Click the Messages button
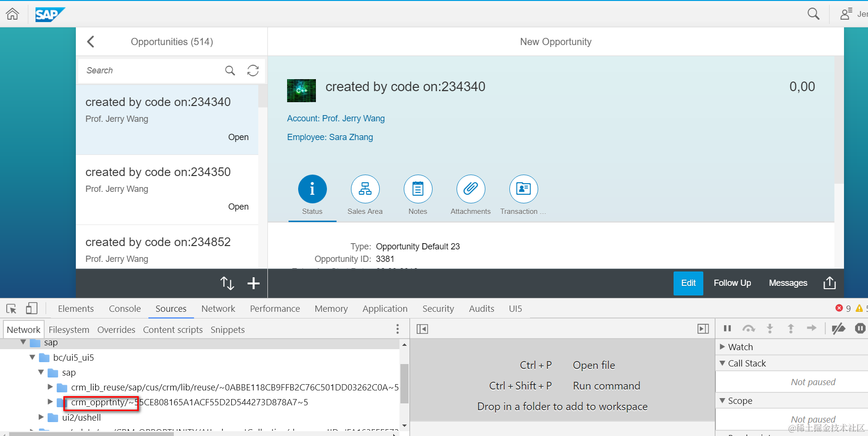This screenshot has height=436, width=868. pyautogui.click(x=788, y=283)
